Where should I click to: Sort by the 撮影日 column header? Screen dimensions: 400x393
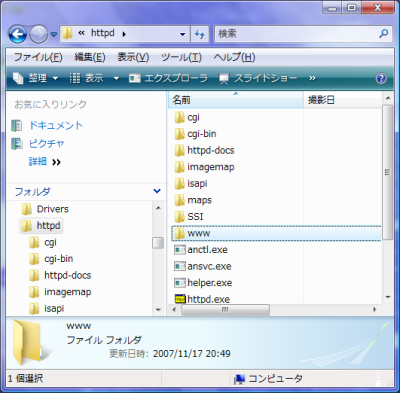tap(342, 100)
